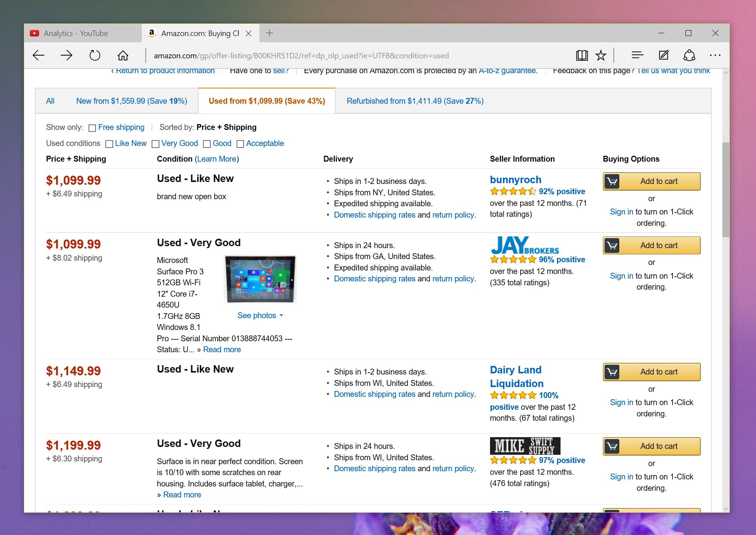Switch to the Analytics - YouTube tab
The height and width of the screenshot is (535, 756).
point(76,33)
